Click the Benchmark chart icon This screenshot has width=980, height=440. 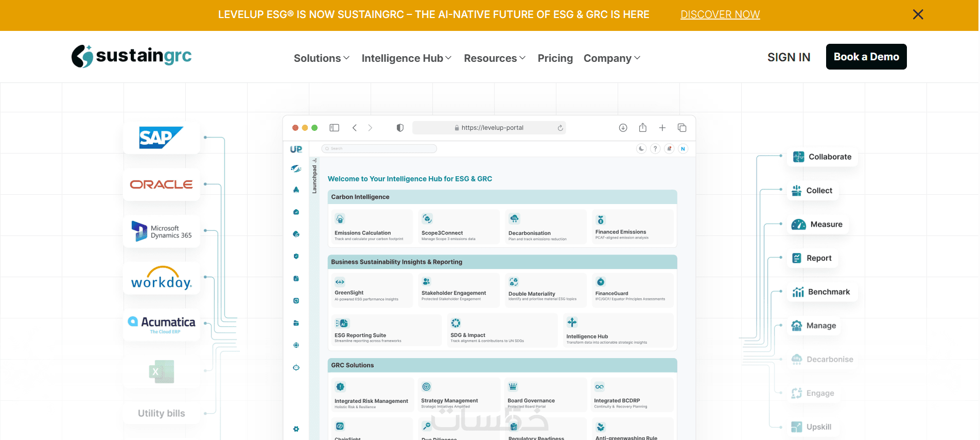click(x=798, y=292)
